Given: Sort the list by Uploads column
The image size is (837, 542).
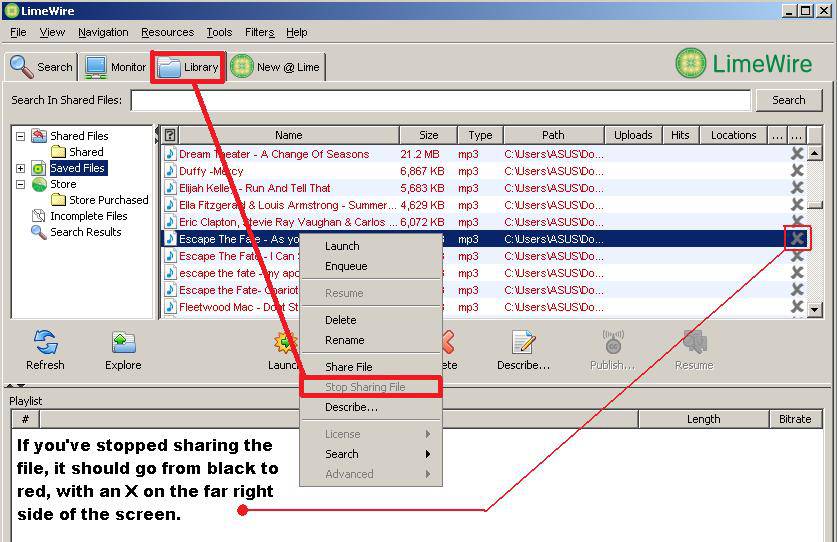Looking at the screenshot, I should coord(633,135).
